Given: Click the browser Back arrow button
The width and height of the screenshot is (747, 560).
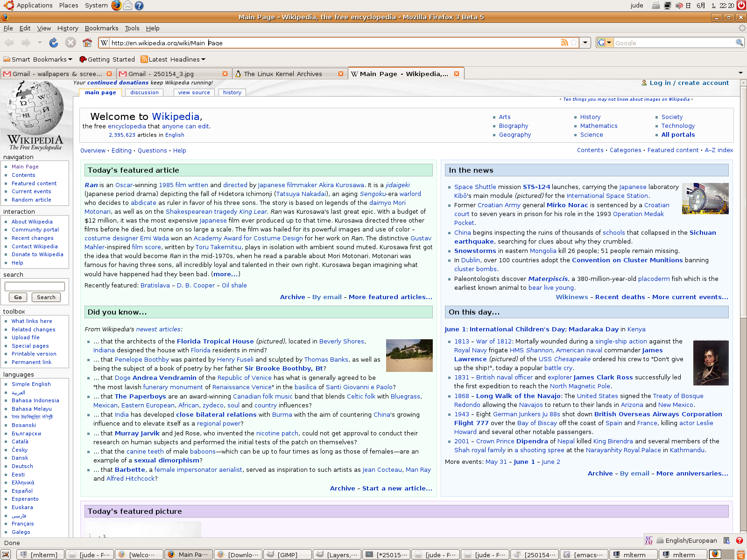Looking at the screenshot, I should [x=9, y=43].
